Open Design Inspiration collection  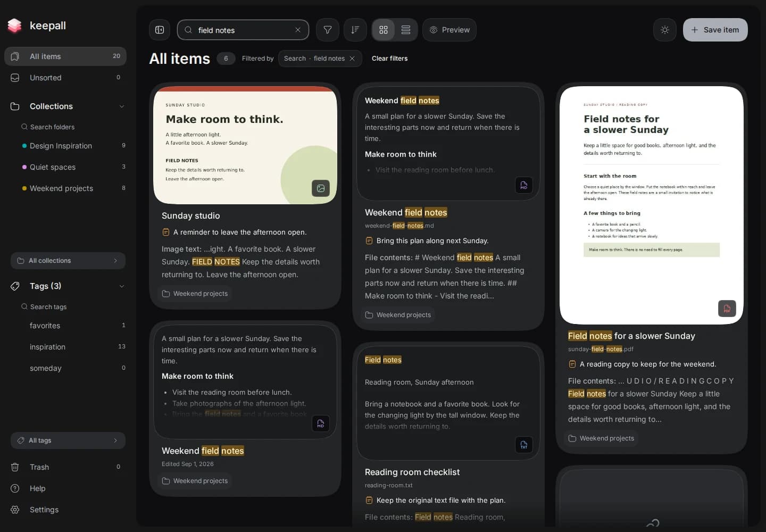(x=73, y=146)
